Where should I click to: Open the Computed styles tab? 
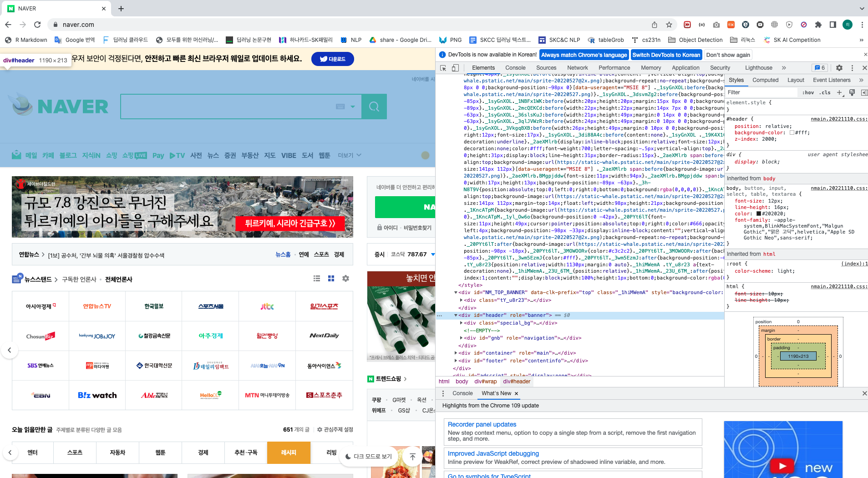765,80
